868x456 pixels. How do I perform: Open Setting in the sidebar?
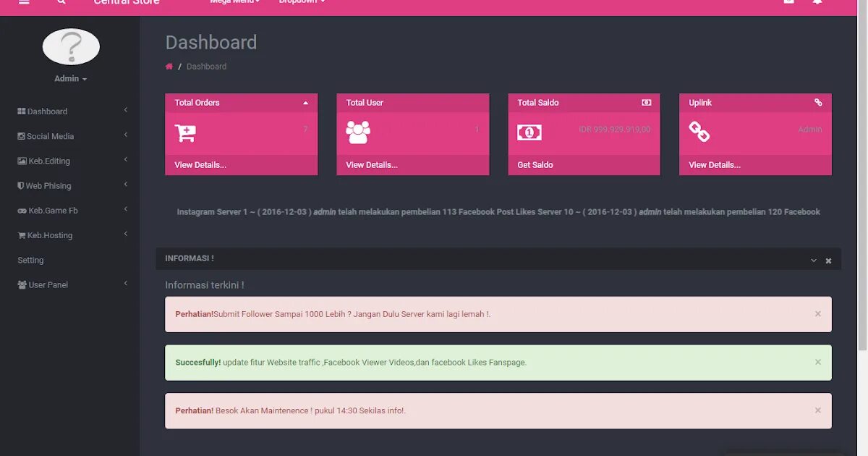30,261
